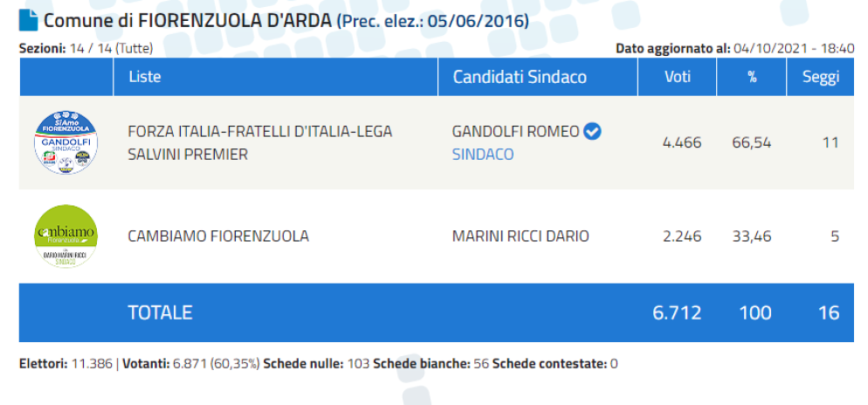The height and width of the screenshot is (405, 868).
Task: Click the blue SINDACO label
Action: [483, 154]
